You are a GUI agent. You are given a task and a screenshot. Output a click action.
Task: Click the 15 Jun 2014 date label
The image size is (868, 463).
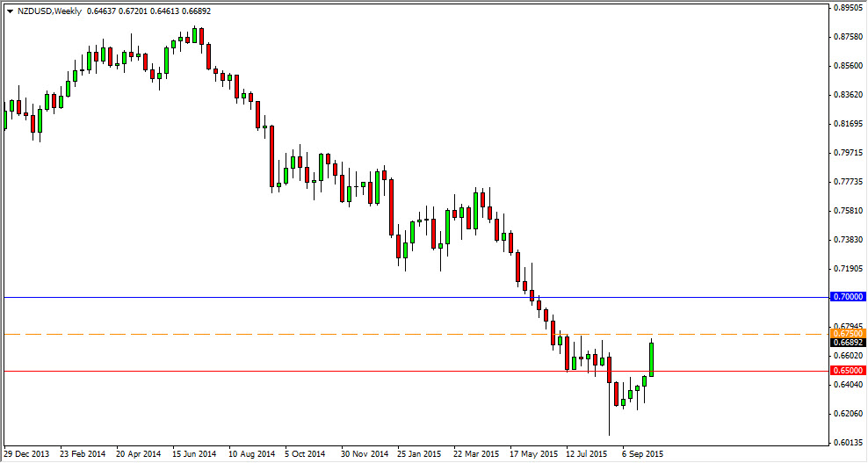[x=194, y=453]
